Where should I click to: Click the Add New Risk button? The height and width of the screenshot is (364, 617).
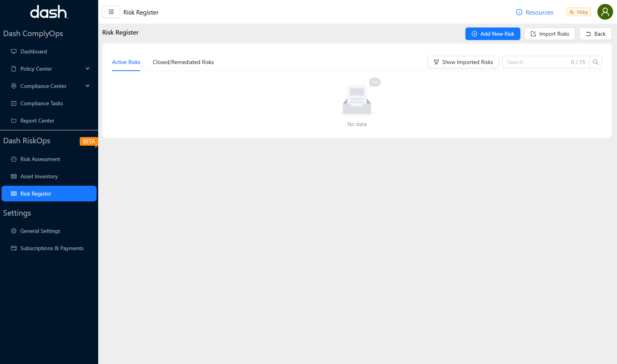point(493,34)
